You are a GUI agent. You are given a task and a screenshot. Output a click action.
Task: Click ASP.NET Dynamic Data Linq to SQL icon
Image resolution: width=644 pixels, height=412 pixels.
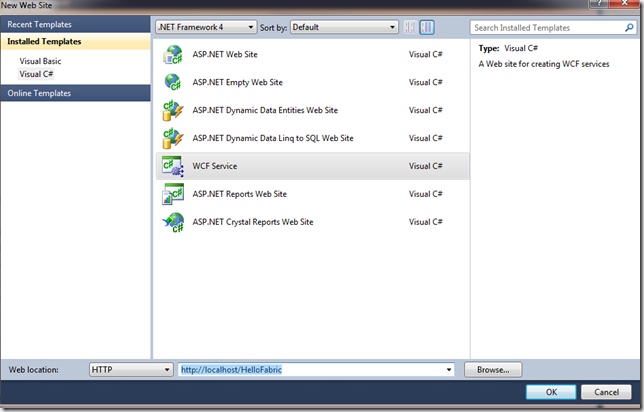[173, 138]
